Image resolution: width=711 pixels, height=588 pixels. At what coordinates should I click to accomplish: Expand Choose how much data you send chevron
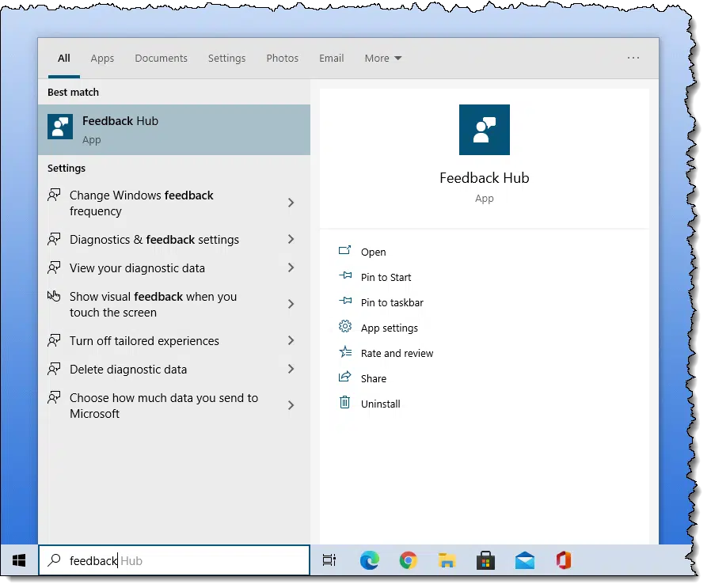pyautogui.click(x=291, y=405)
